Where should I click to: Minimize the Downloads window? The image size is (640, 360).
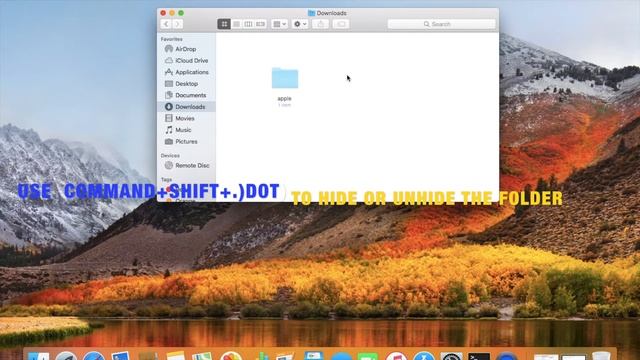tap(172, 13)
